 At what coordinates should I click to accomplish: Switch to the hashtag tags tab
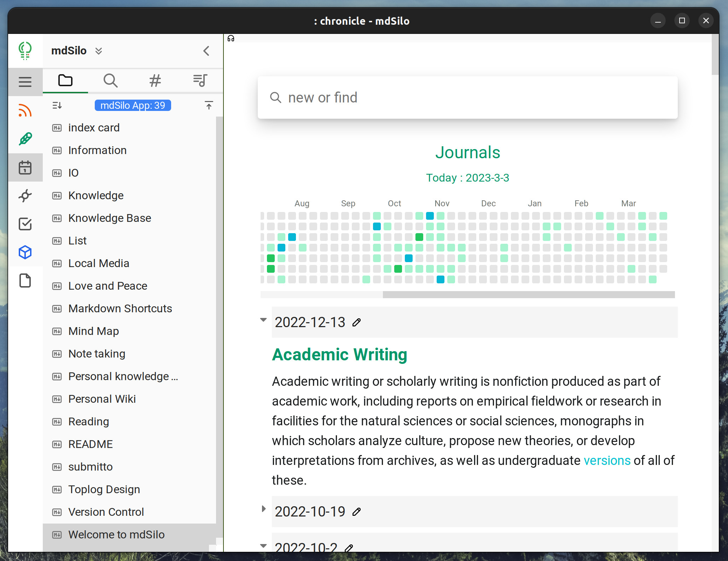coord(155,81)
